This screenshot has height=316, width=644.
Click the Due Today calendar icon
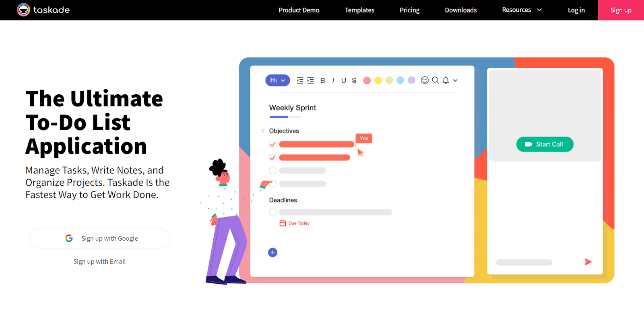pos(283,223)
